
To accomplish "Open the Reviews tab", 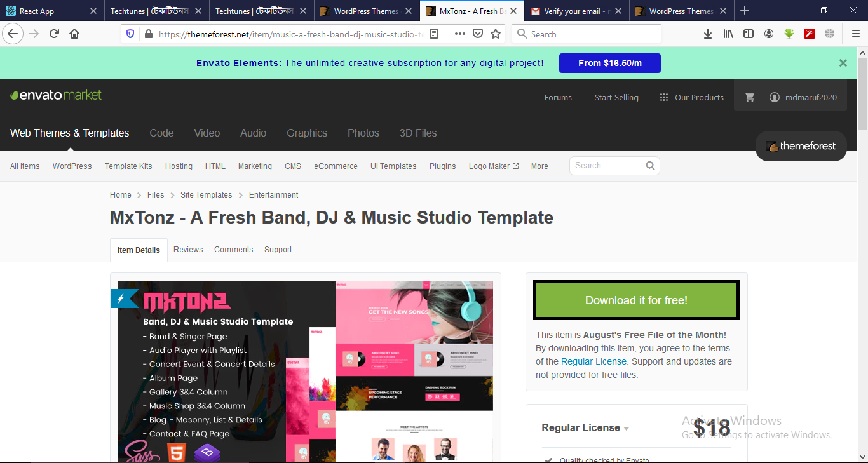I will (x=188, y=250).
